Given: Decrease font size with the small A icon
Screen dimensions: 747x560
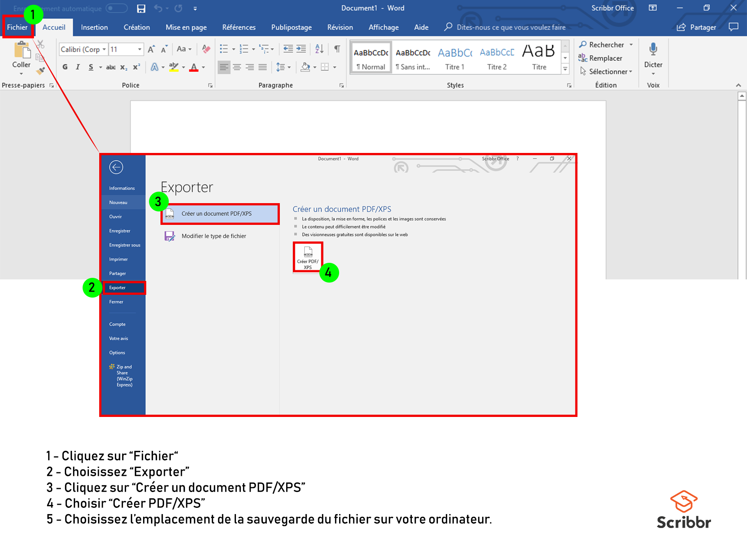Looking at the screenshot, I should (164, 49).
